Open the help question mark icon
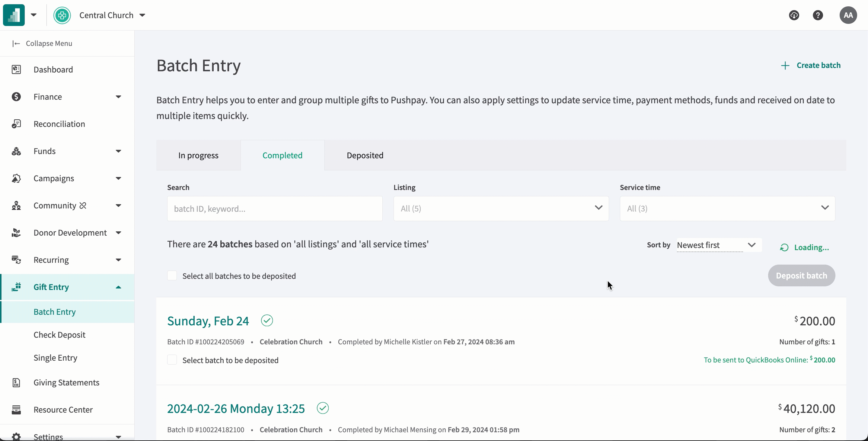Screen dimensions: 868x441 [818, 15]
